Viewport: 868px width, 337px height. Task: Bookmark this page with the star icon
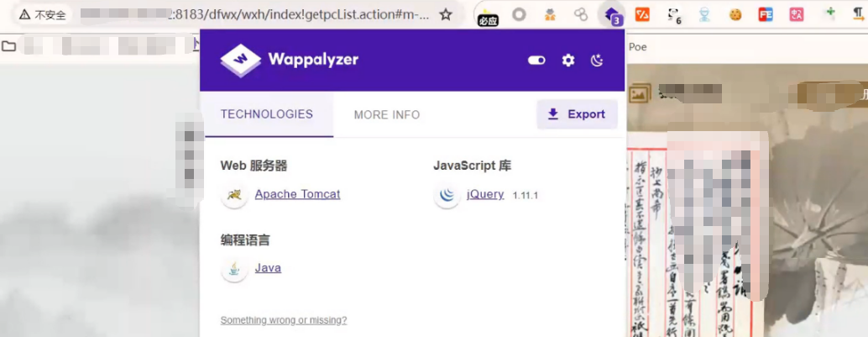pos(446,14)
